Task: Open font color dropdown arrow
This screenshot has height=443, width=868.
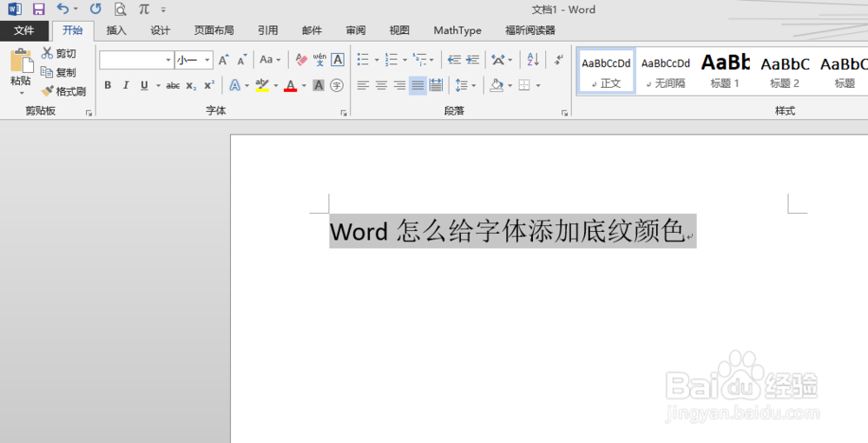Action: click(304, 86)
